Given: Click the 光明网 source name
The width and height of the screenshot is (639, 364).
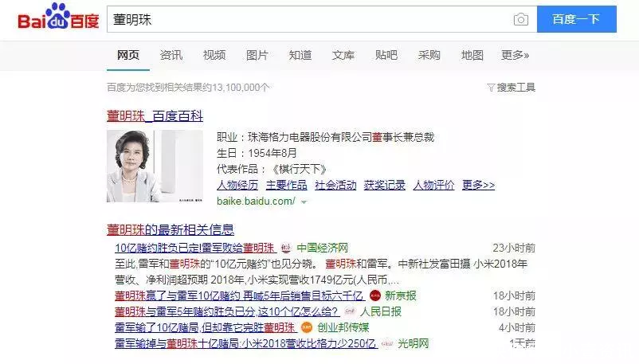Looking at the screenshot, I should pyautogui.click(x=414, y=343).
